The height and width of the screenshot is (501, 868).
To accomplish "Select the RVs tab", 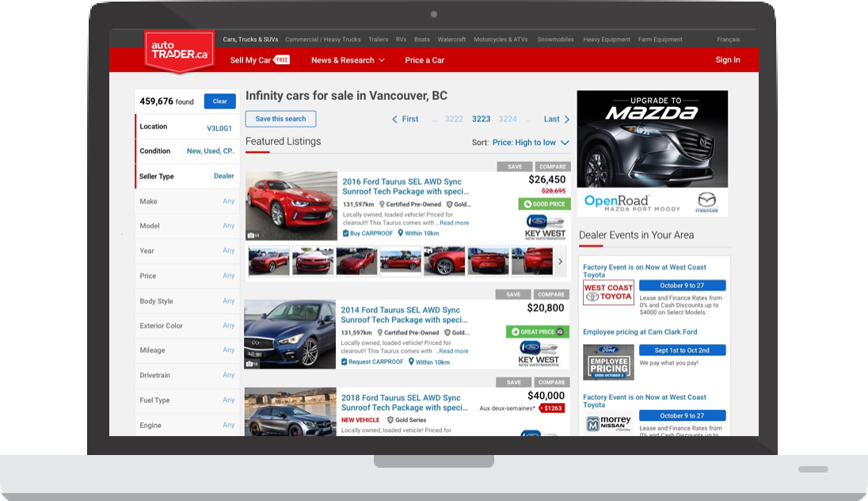I will tap(402, 40).
